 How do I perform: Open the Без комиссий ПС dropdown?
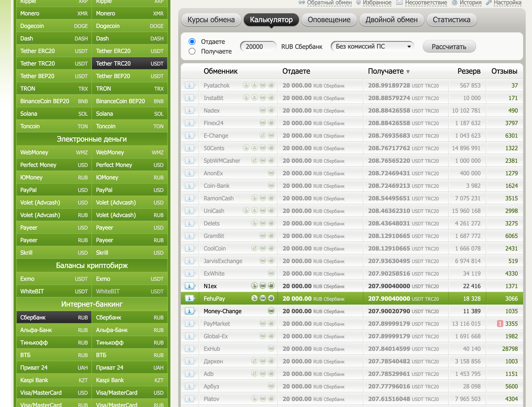372,46
